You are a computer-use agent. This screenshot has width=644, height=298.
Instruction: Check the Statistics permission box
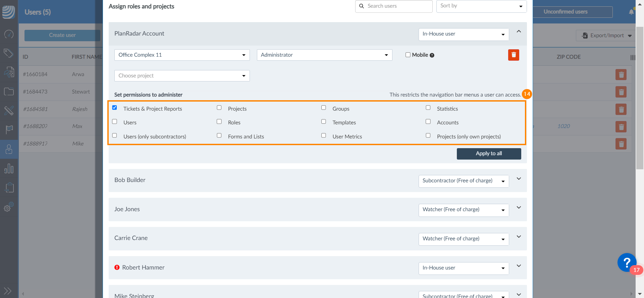point(428,108)
